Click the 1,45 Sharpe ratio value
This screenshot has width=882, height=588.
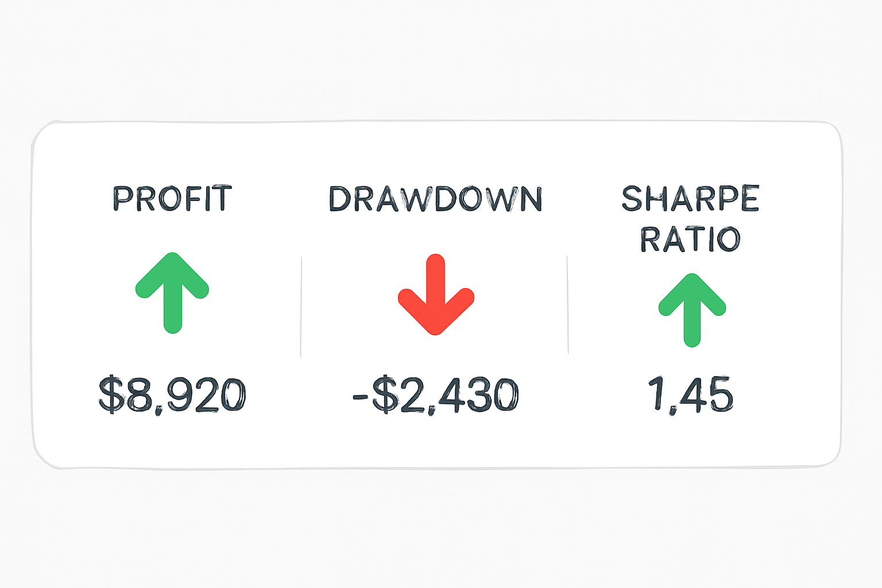click(691, 394)
